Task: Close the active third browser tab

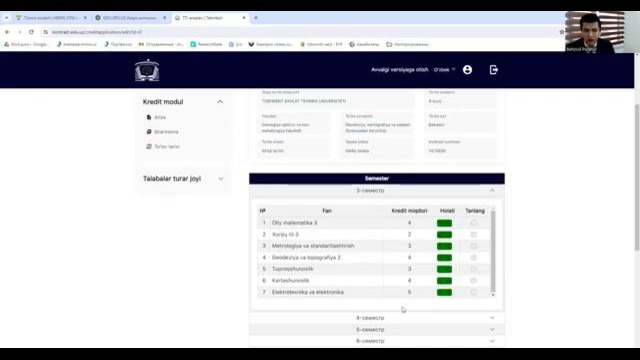Action: 244,18
